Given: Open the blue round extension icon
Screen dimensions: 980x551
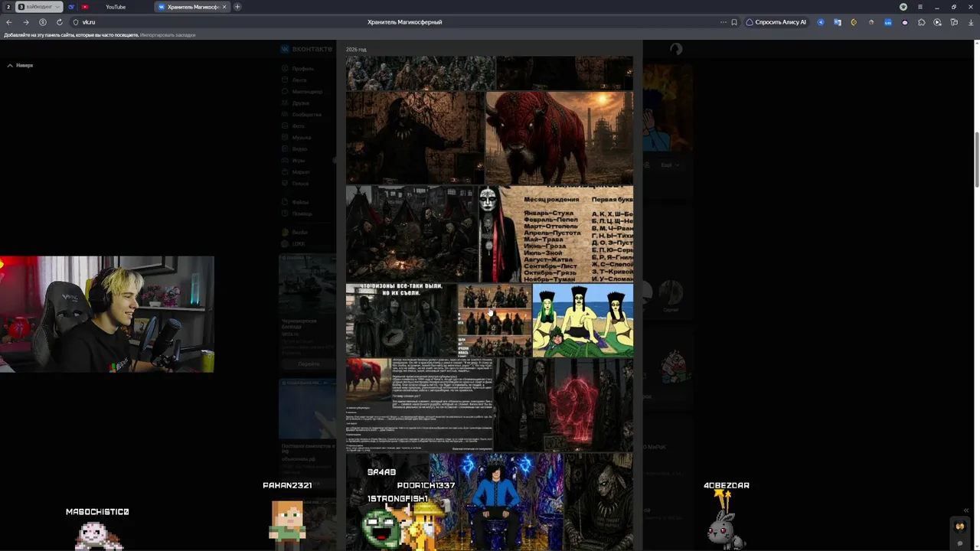Looking at the screenshot, I should pyautogui.click(x=821, y=22).
